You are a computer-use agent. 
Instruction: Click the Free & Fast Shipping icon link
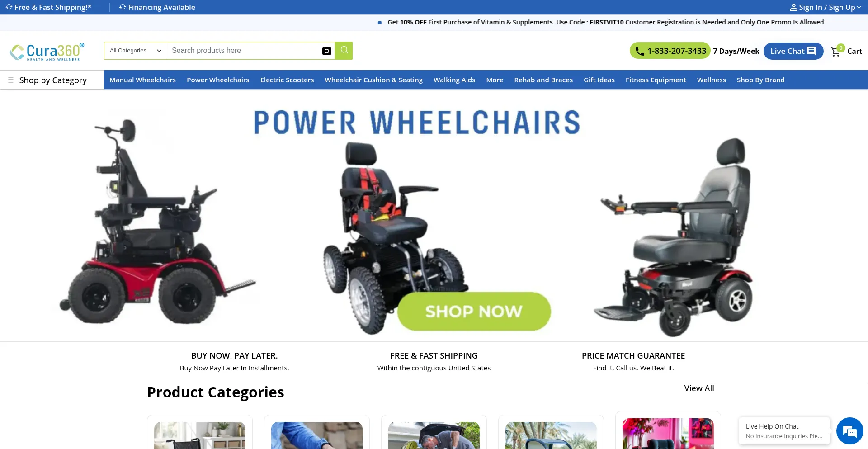tap(48, 7)
